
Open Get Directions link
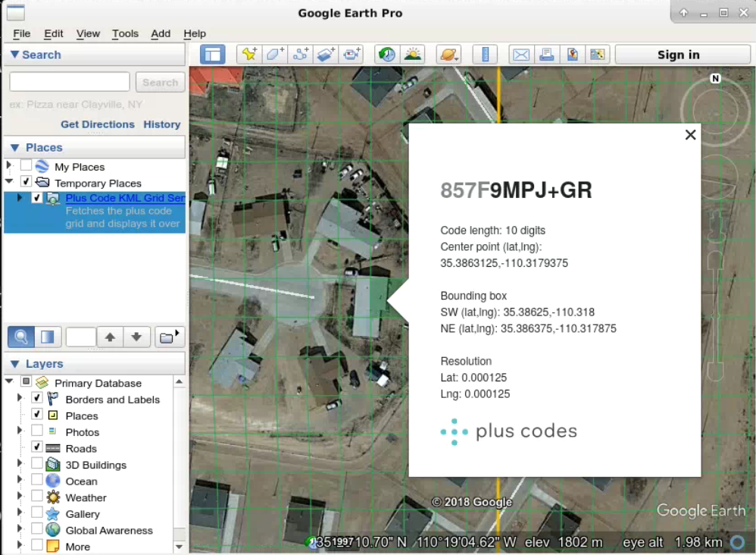[x=98, y=124]
